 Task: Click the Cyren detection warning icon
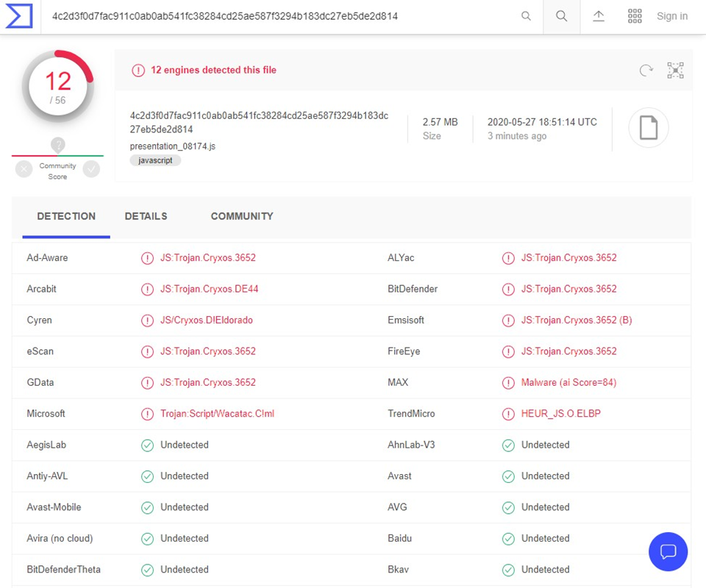pyautogui.click(x=147, y=320)
